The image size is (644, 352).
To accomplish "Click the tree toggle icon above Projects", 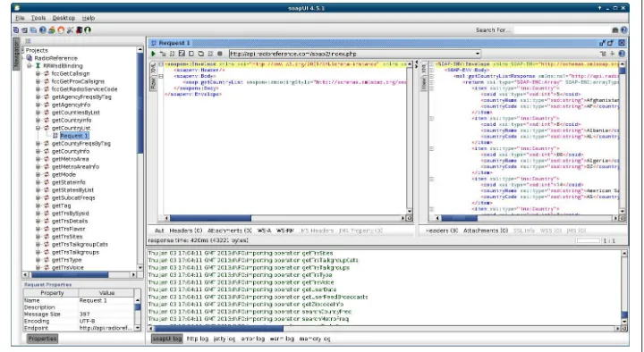I will tap(28, 41).
